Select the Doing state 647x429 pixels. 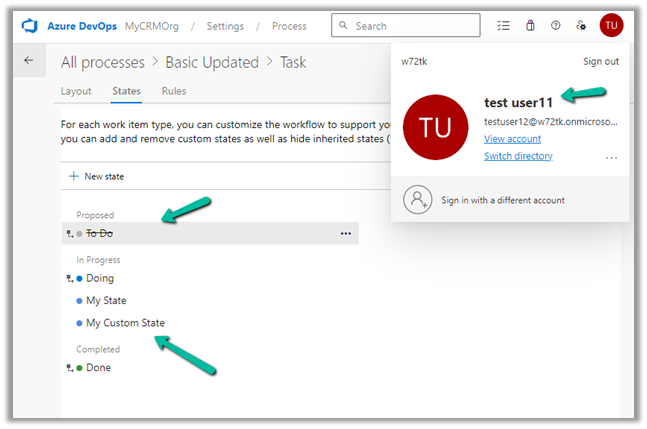(100, 278)
